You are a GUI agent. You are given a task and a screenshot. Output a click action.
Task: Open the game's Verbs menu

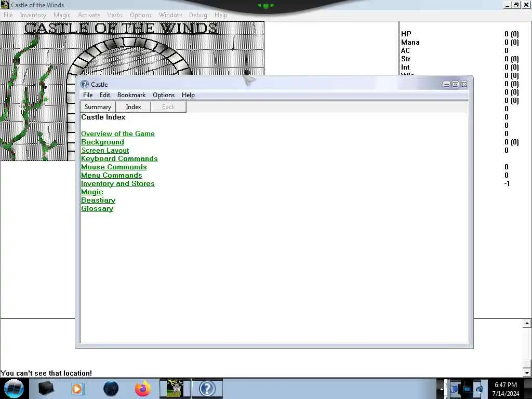tap(115, 15)
